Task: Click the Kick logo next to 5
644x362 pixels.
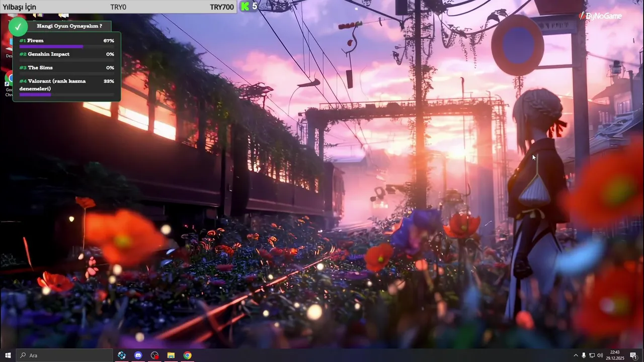Action: point(245,6)
